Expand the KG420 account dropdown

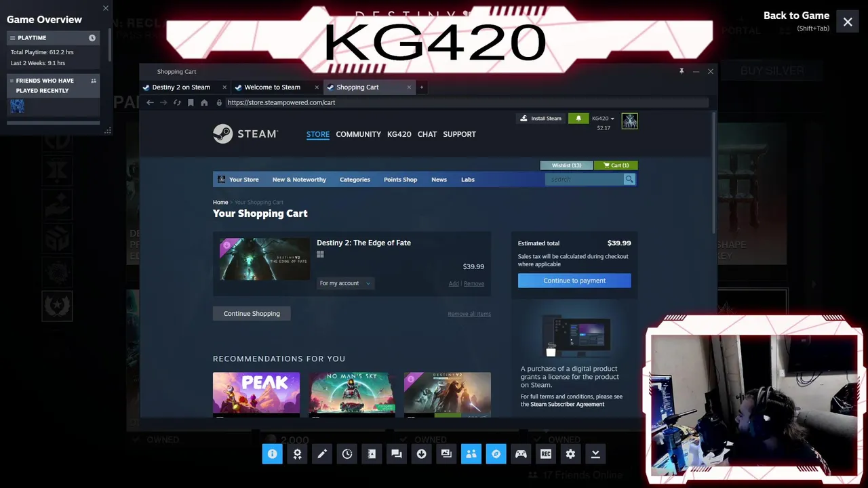(603, 118)
